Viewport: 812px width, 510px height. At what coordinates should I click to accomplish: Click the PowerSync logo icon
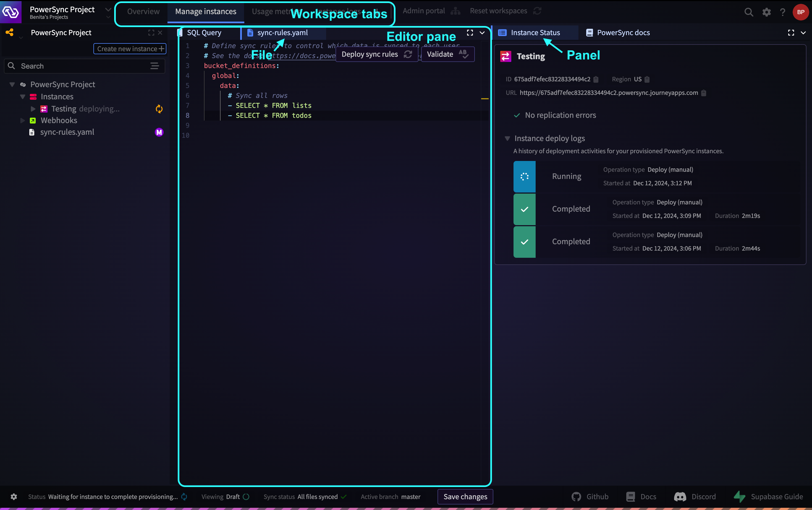[11, 12]
